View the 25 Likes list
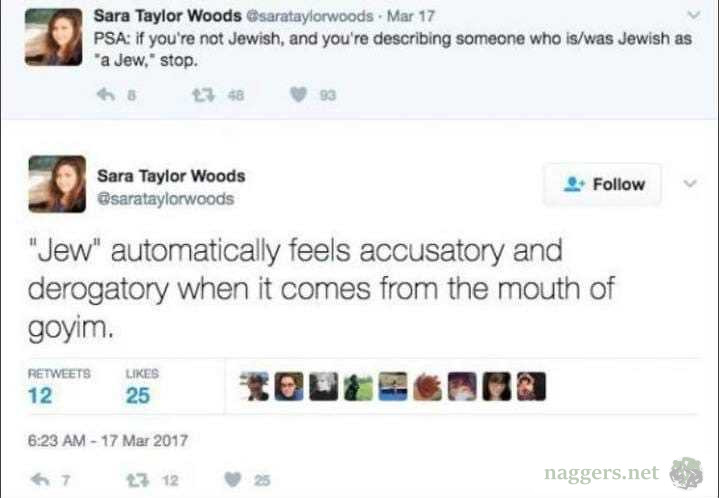This screenshot has height=498, width=719. pos(142,387)
